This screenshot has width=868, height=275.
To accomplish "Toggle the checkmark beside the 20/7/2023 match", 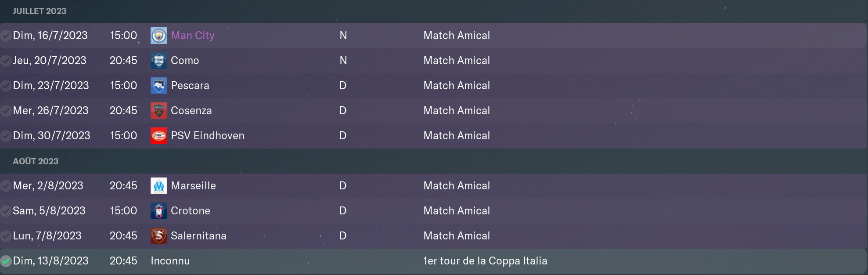I will click(6, 61).
